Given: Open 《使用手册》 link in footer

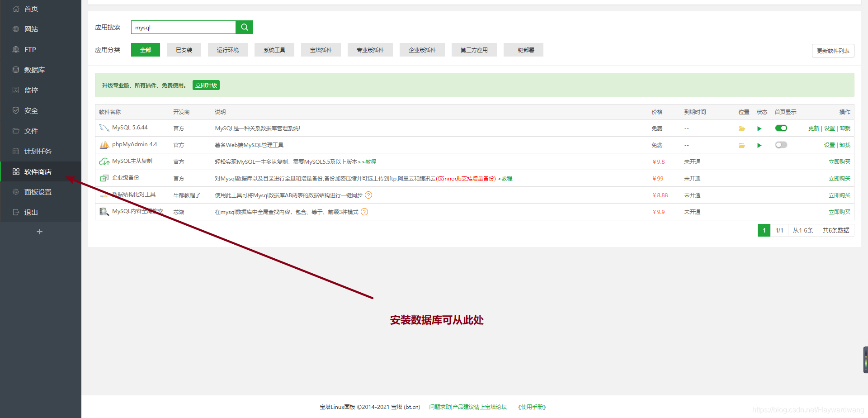Looking at the screenshot, I should point(532,407).
